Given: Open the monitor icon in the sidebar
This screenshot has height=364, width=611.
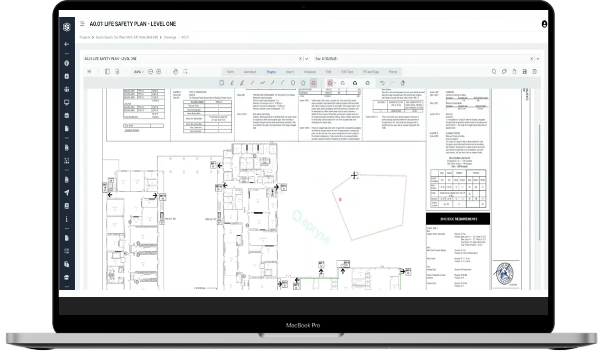Looking at the screenshot, I should tap(67, 102).
